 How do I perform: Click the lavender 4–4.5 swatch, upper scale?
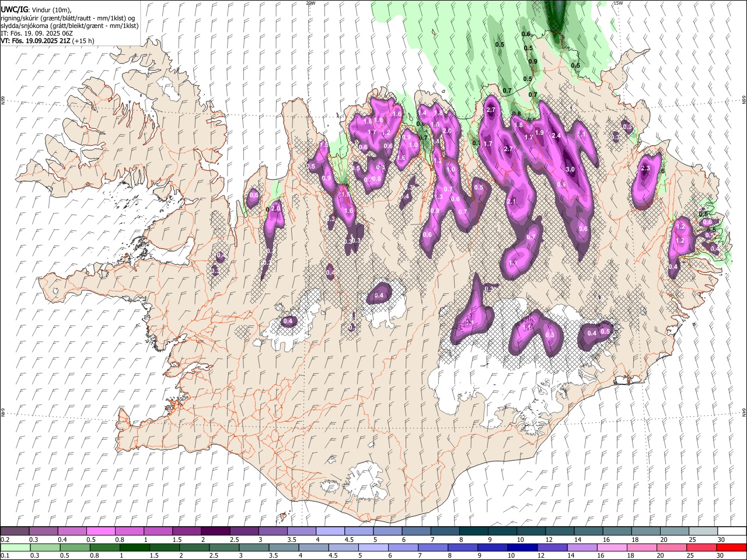pos(330,531)
